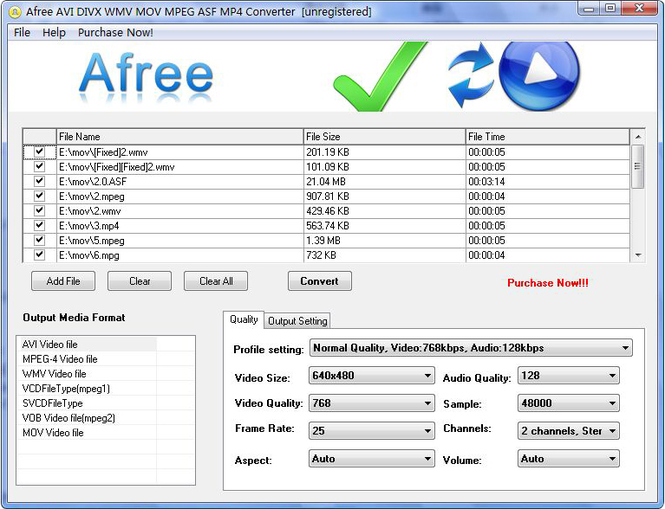Open the File menu
This screenshot has width=665, height=509.
click(22, 33)
